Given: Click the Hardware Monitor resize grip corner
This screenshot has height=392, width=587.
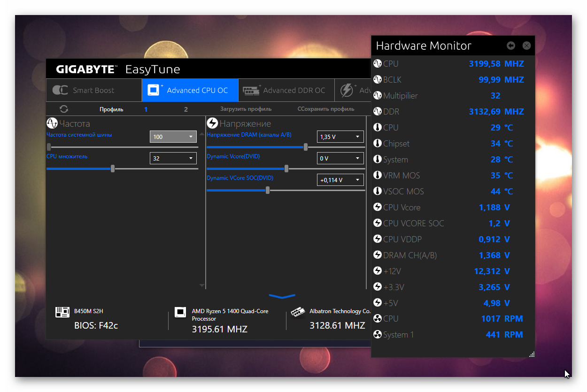Looking at the screenshot, I should point(532,354).
